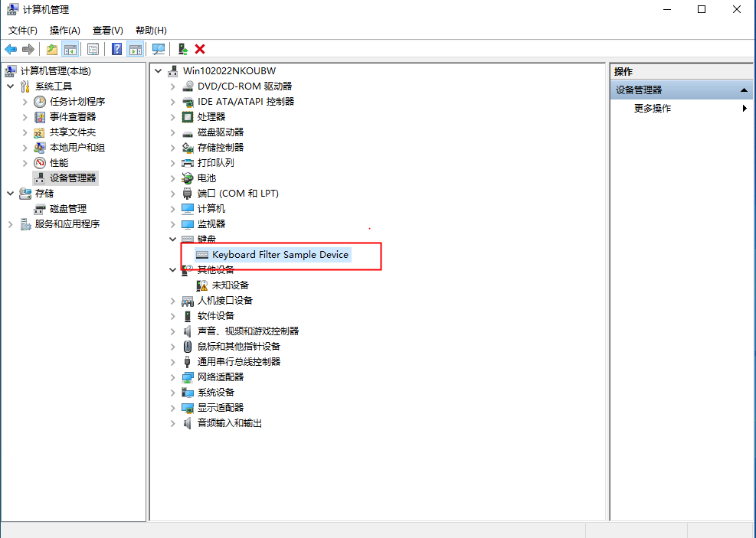Click the 声音、视频和游戏控制器 speaker icon
756x538 pixels.
coord(188,331)
